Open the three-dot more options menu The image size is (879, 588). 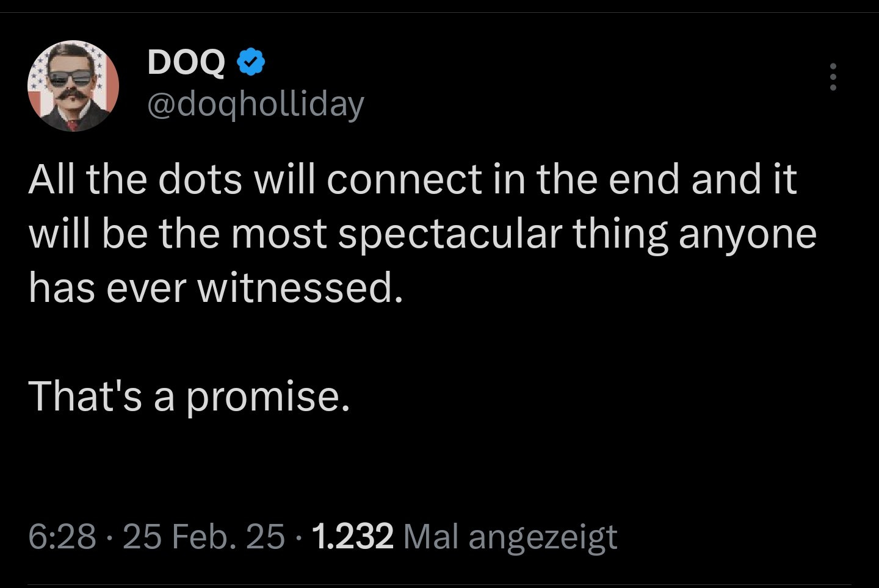[x=833, y=77]
